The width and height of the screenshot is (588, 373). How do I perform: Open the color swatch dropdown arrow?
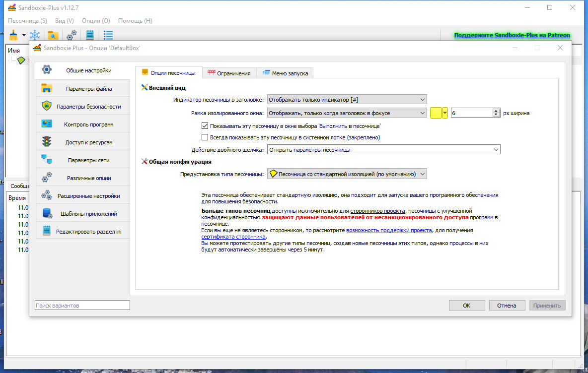click(x=445, y=113)
